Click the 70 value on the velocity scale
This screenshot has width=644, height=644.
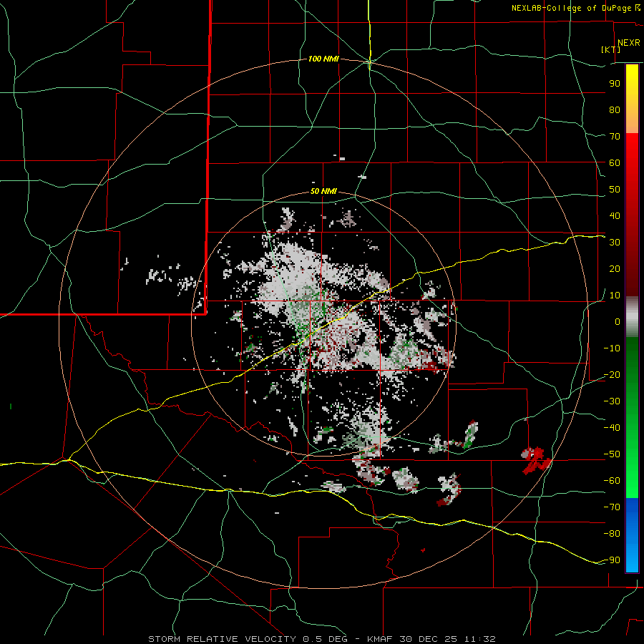pos(615,137)
